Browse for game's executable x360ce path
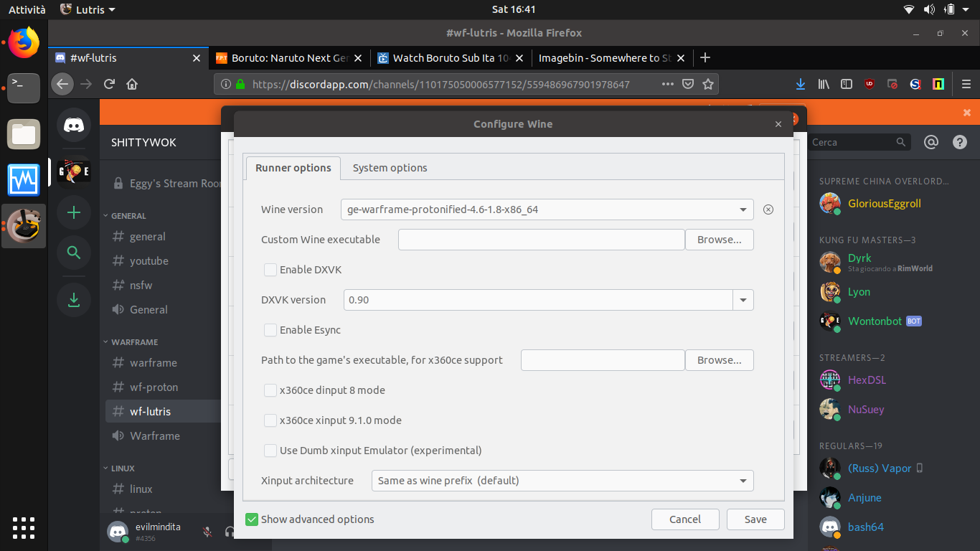This screenshot has height=551, width=980. click(720, 360)
